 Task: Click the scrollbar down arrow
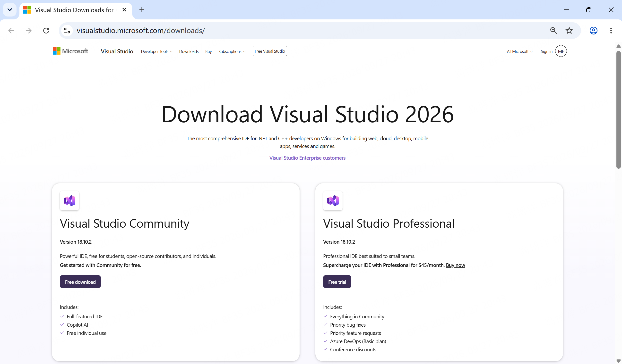[x=618, y=361]
